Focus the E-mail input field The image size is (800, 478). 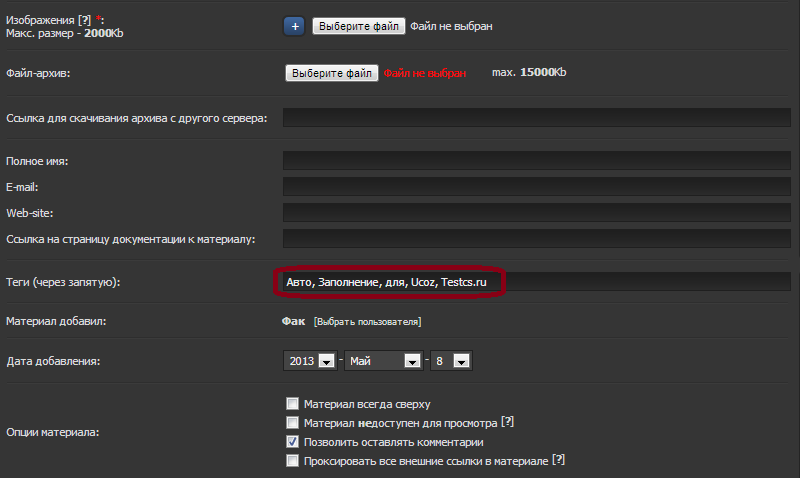tap(537, 186)
